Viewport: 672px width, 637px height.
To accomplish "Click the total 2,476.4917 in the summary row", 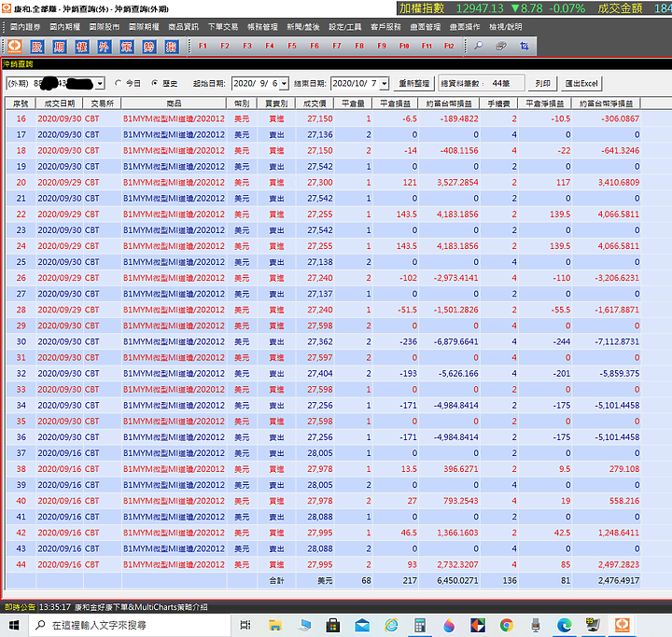I will click(619, 580).
